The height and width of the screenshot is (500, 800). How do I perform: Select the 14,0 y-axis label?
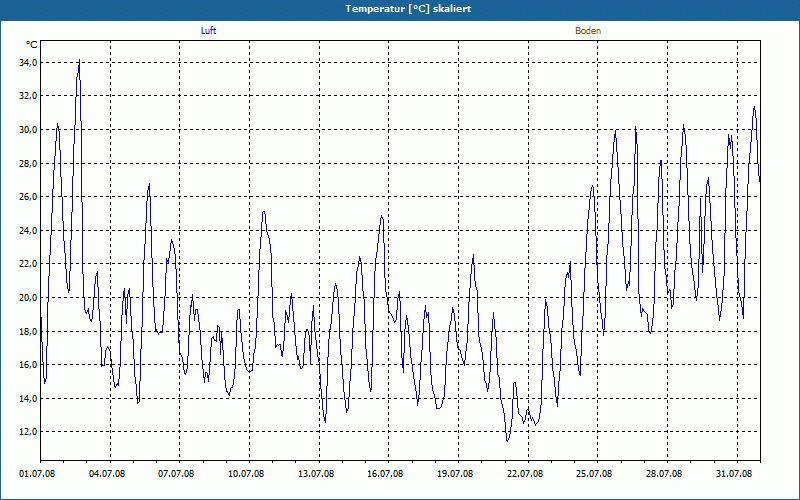point(27,398)
